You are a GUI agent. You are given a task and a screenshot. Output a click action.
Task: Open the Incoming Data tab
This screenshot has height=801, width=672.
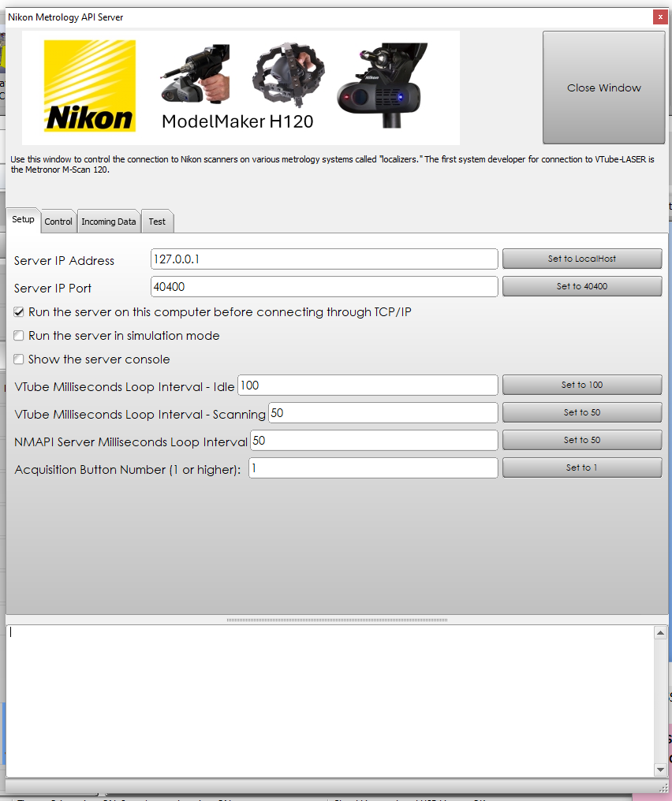pos(108,222)
